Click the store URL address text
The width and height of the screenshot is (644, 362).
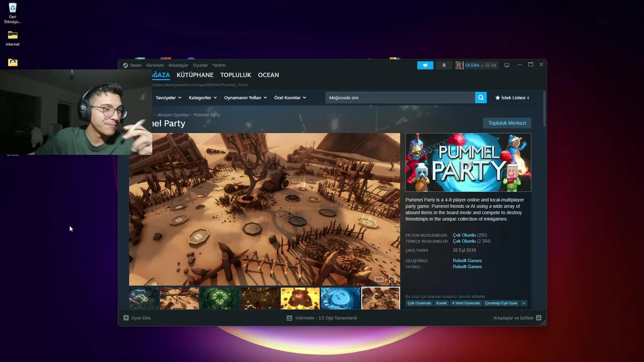(200, 85)
